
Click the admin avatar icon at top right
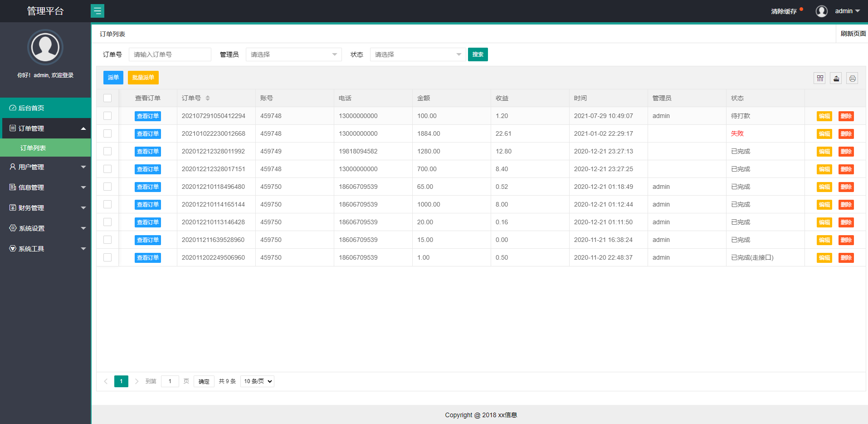pyautogui.click(x=821, y=11)
